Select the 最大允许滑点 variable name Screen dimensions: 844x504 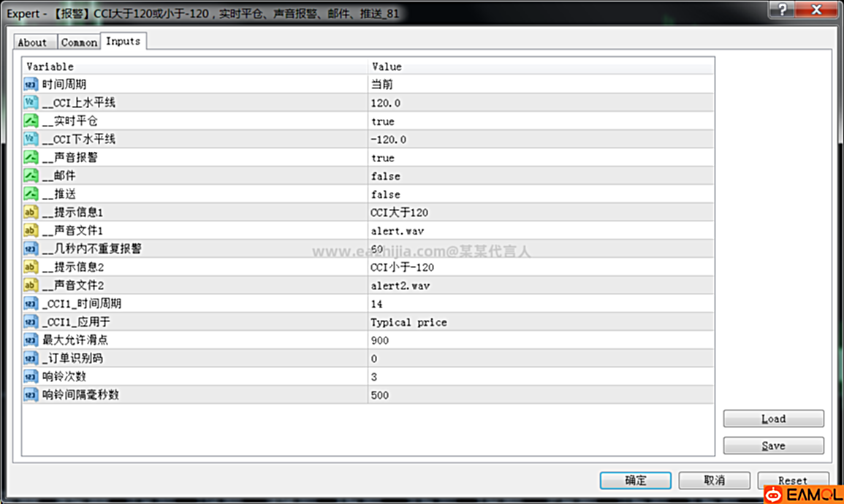pos(75,340)
